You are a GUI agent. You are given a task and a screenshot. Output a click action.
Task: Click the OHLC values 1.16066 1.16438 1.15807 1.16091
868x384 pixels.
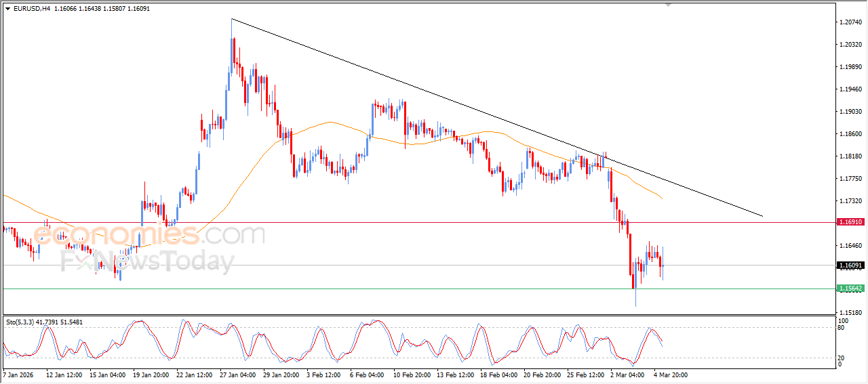[x=100, y=9]
